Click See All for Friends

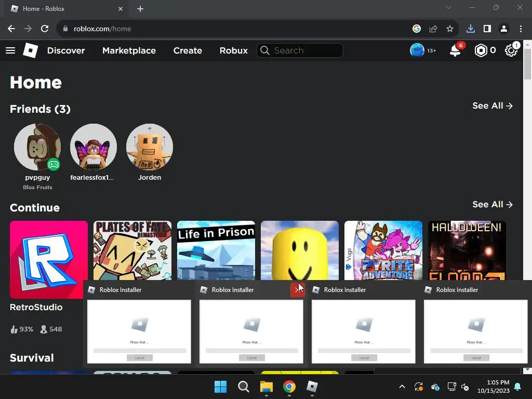click(x=493, y=106)
